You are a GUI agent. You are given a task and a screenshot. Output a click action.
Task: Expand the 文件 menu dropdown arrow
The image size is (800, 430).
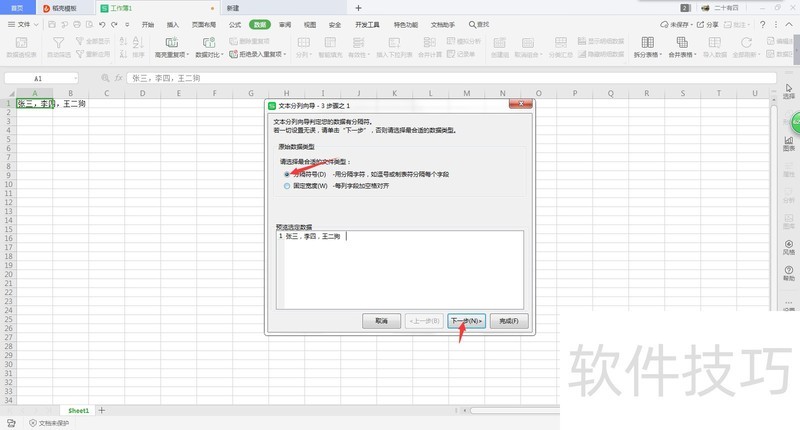pos(36,24)
